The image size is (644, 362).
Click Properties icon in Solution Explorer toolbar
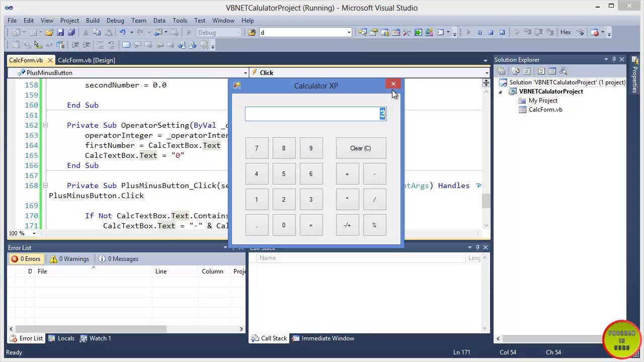(x=501, y=71)
